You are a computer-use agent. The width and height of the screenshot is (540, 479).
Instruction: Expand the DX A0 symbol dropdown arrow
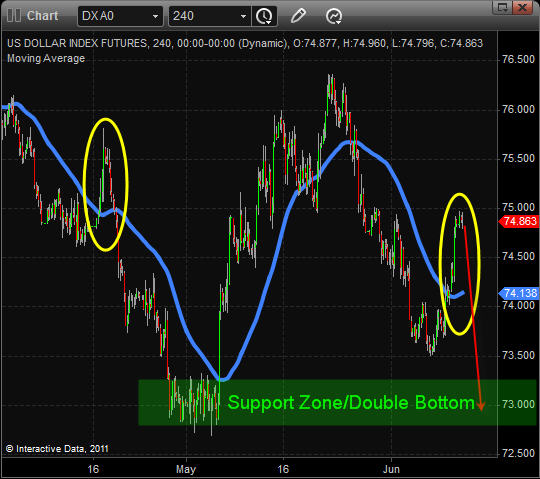point(155,16)
